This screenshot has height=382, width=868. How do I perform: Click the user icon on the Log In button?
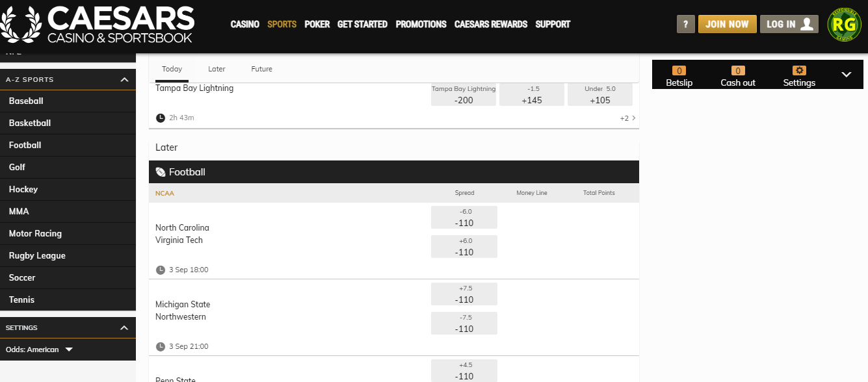coord(807,24)
